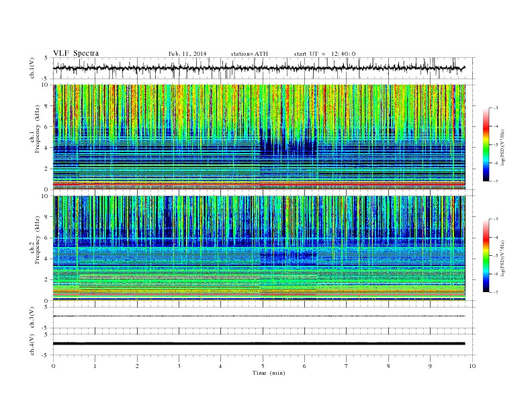The height and width of the screenshot is (411, 532).
Task: Click the ch.3 flat waveform trace
Action: (259, 316)
